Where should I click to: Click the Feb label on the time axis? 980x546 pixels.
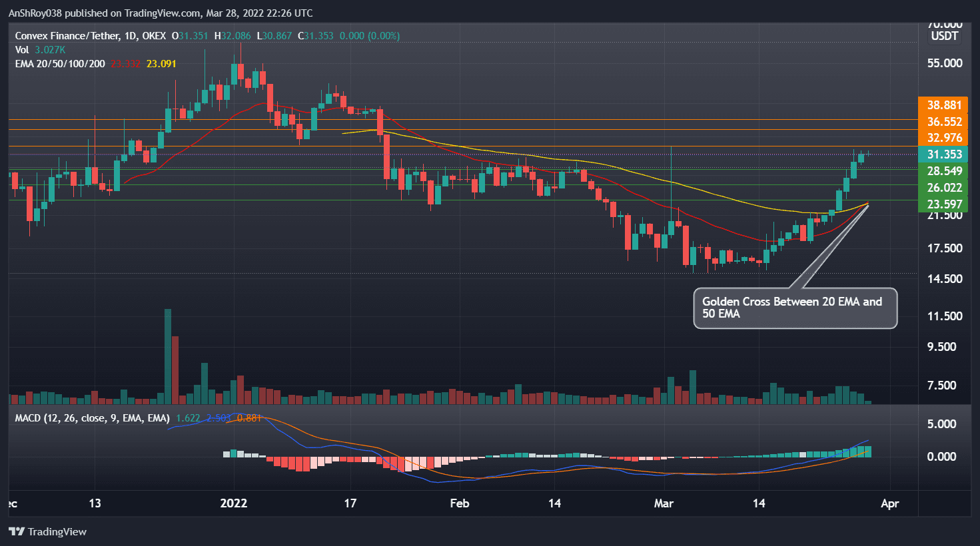point(458,503)
